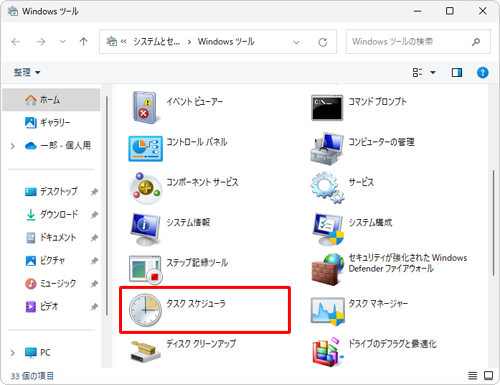Toggle the preview pane
500x385 pixels.
tap(457, 72)
